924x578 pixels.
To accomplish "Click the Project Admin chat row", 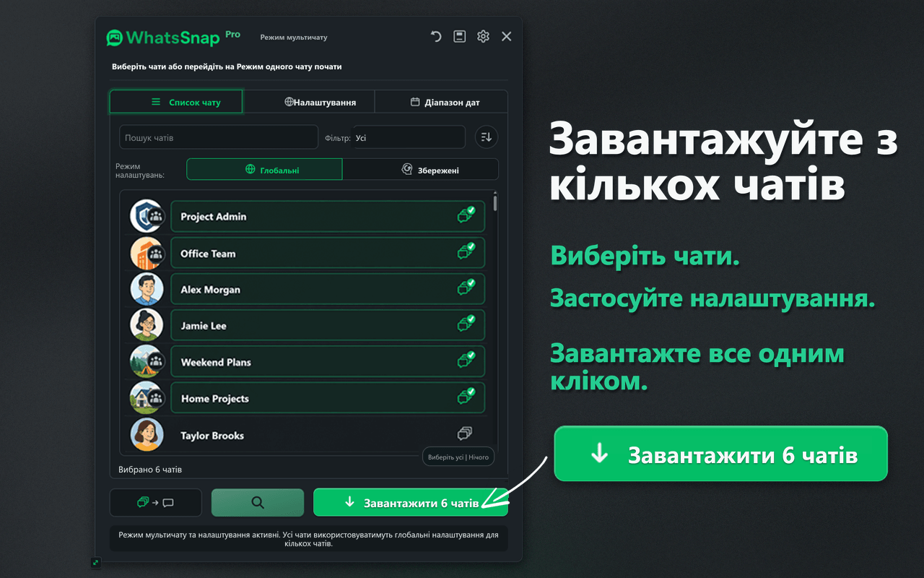I will pos(328,216).
